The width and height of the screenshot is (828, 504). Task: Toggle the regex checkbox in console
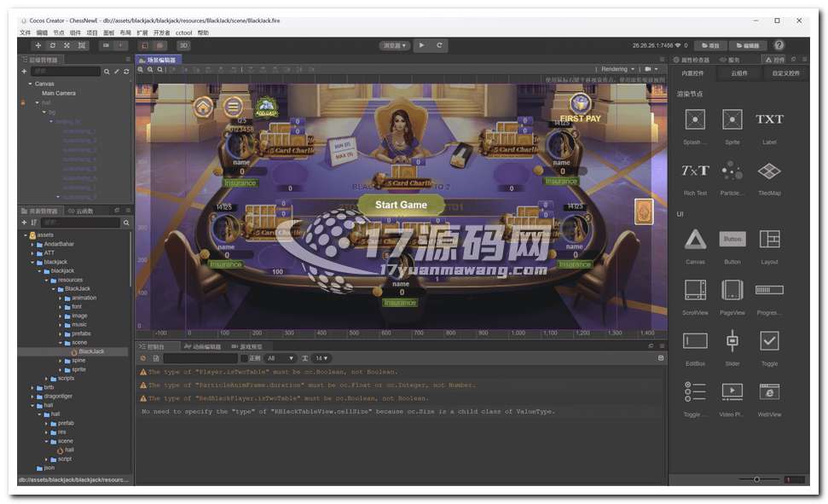[x=245, y=358]
